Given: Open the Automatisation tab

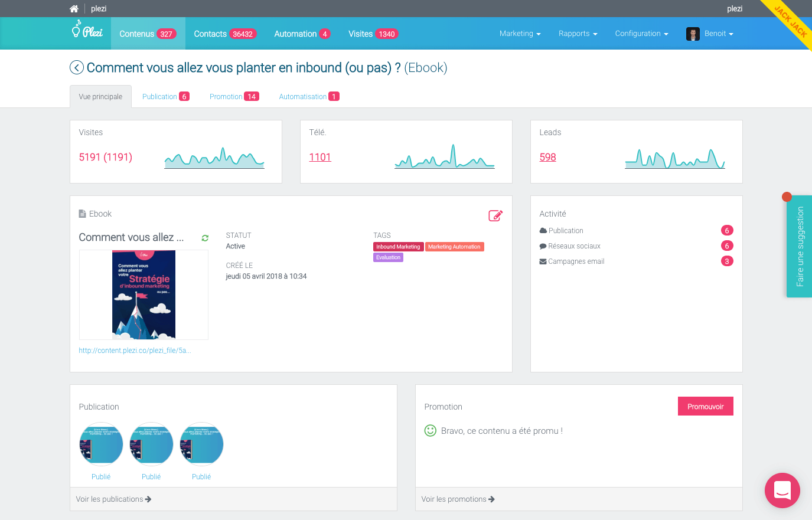Looking at the screenshot, I should pyautogui.click(x=308, y=97).
